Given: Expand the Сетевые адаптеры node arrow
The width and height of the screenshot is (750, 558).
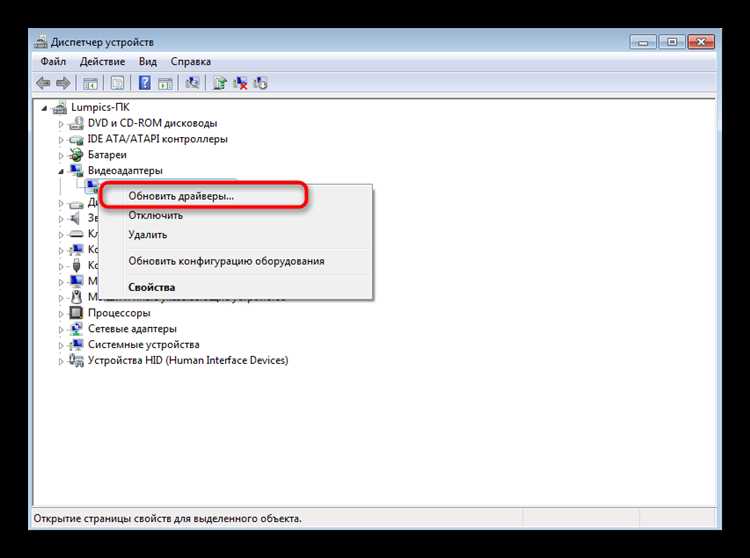Looking at the screenshot, I should (x=61, y=330).
